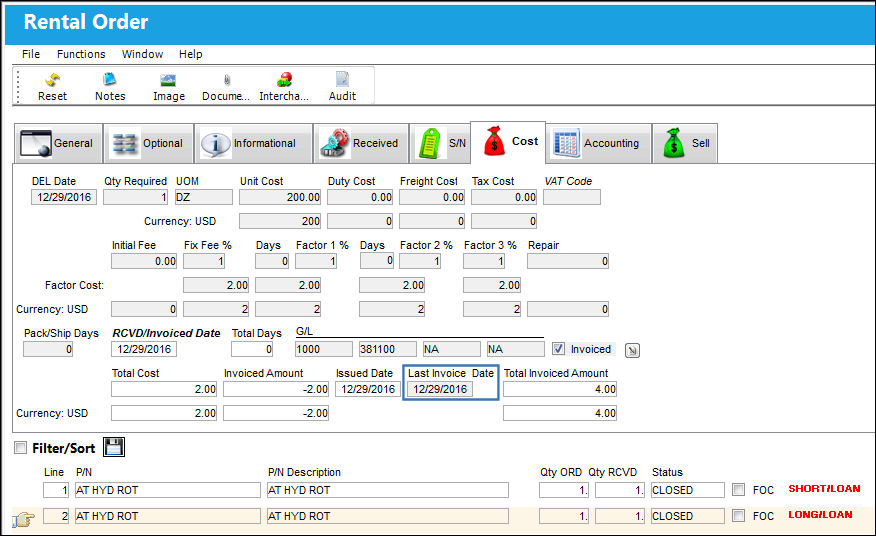The height and width of the screenshot is (536, 876).
Task: Click the pointing hand row indicator for line 2
Action: [x=23, y=519]
